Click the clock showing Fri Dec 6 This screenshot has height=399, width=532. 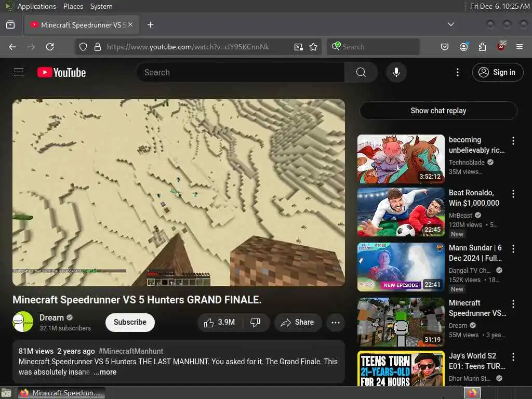point(499,6)
